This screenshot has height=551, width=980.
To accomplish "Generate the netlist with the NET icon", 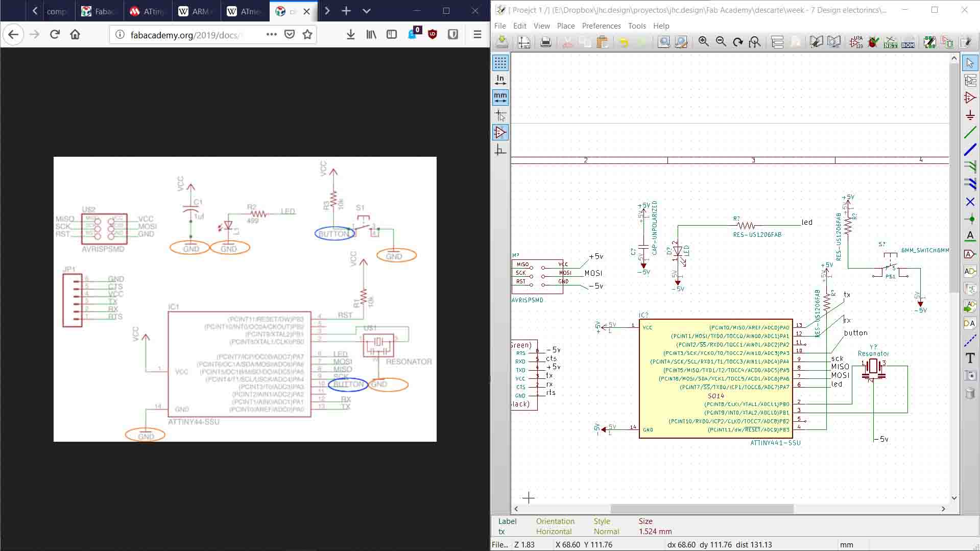I will tap(891, 42).
